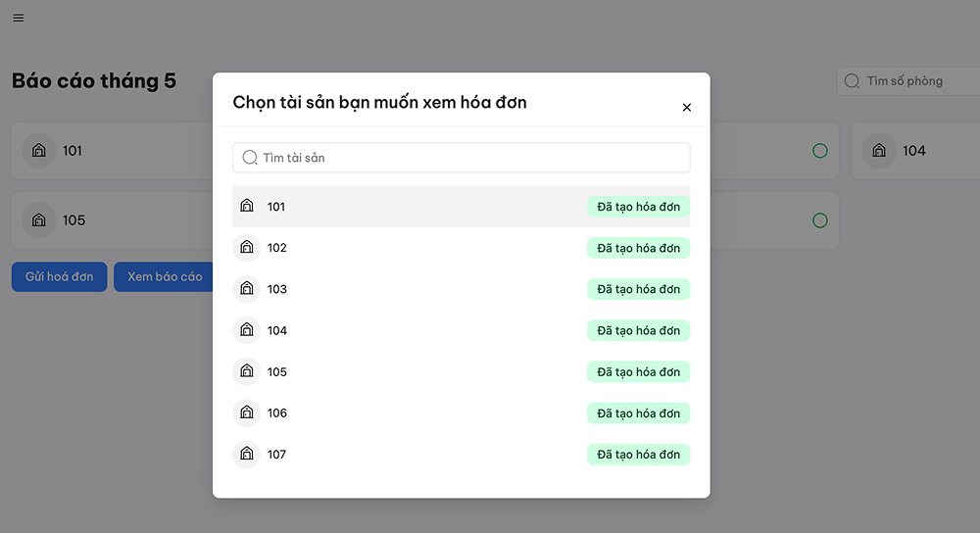980x533 pixels.
Task: Click 'Đã tạo hóa đơn' badge for 105
Action: tap(638, 371)
